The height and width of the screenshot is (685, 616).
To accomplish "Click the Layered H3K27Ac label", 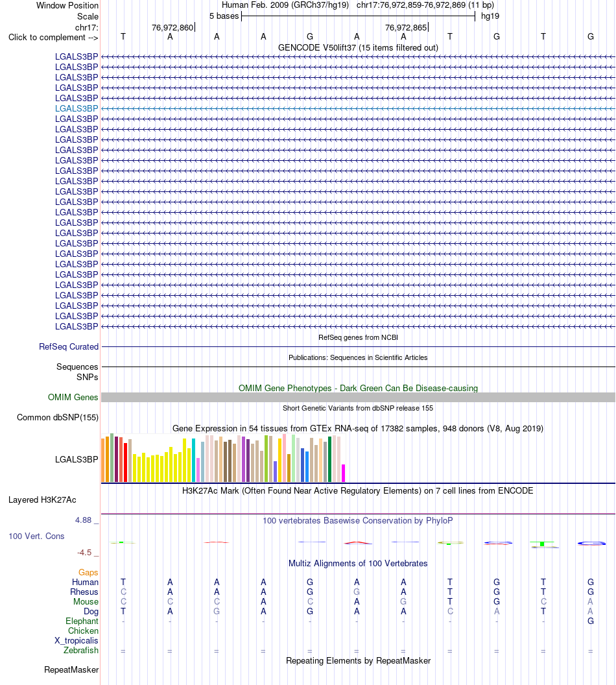I will 42,499.
